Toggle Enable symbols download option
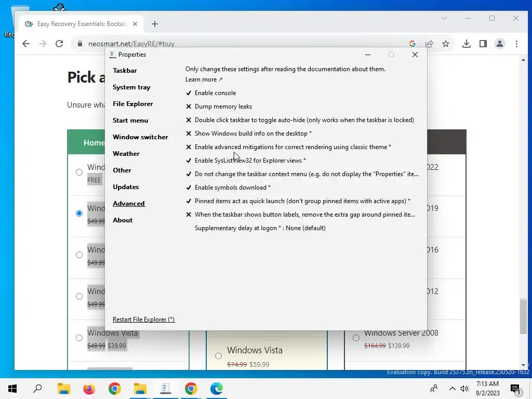Viewport: 532px width, 399px height. tap(228, 188)
